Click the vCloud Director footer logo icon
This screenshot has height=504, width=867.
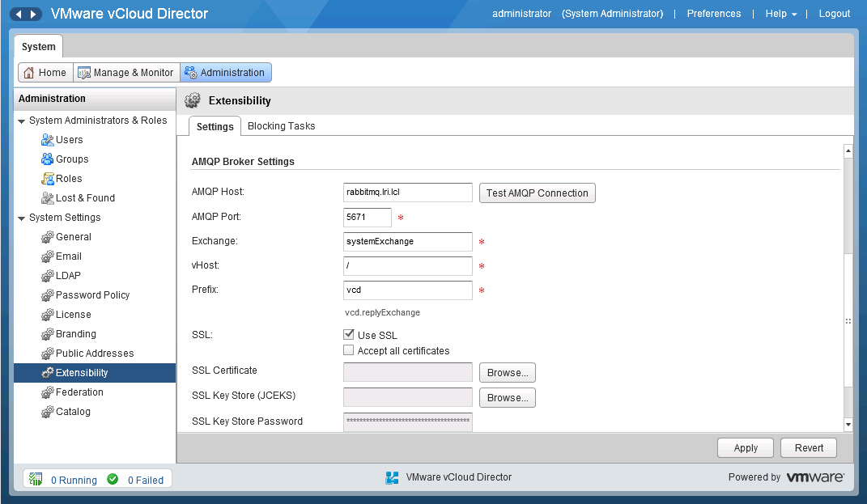pyautogui.click(x=392, y=477)
